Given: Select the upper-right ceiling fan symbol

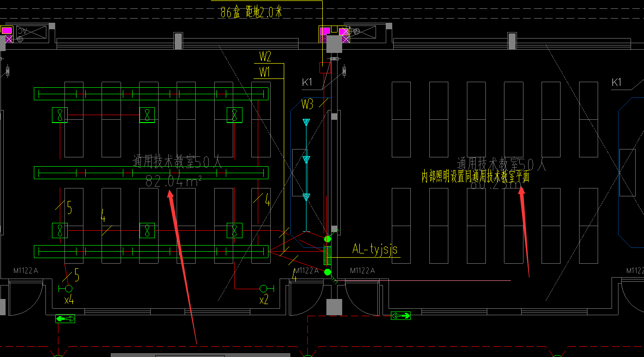Looking at the screenshot, I should coord(235,115).
